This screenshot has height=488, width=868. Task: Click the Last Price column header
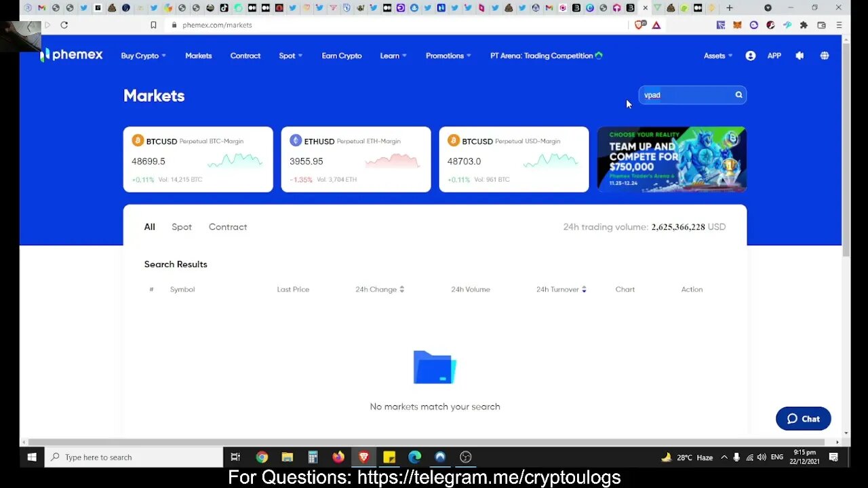293,289
